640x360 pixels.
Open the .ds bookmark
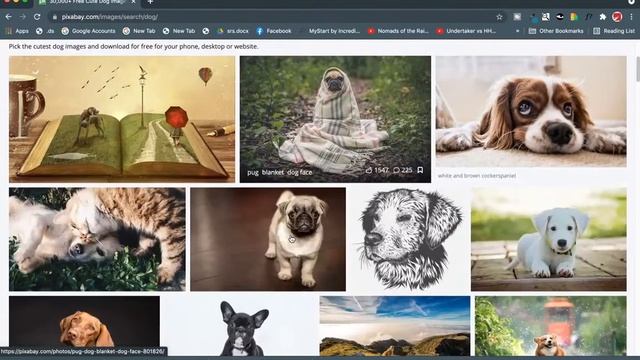pyautogui.click(x=45, y=31)
